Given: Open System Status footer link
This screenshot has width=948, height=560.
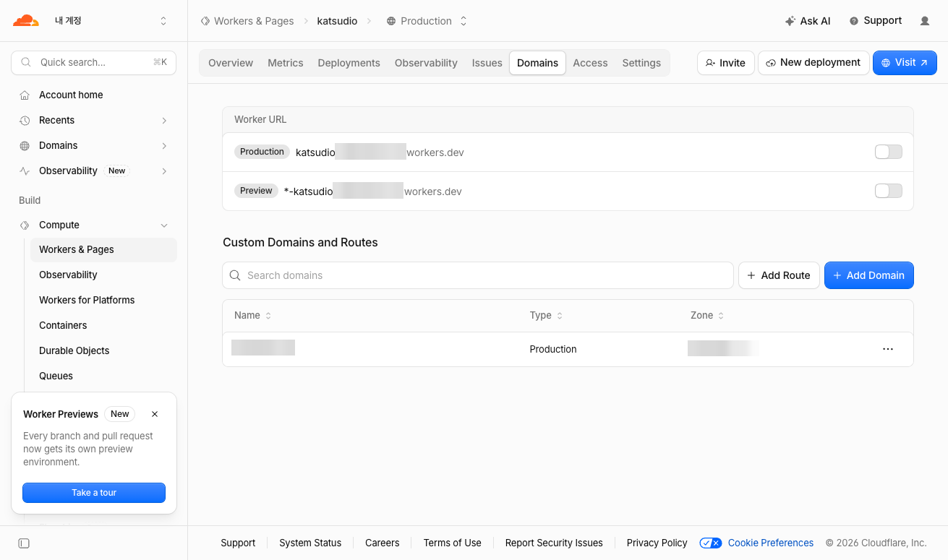Looking at the screenshot, I should click(x=310, y=543).
